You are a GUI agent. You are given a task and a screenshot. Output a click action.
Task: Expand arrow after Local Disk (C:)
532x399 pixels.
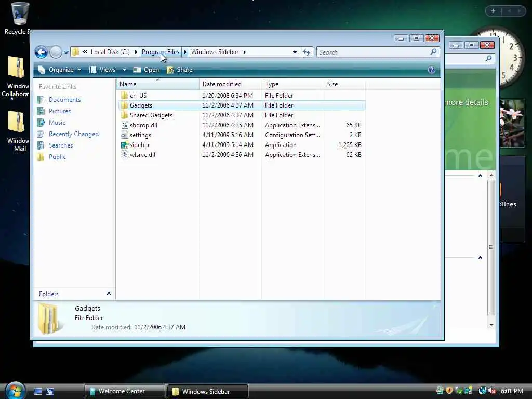(x=136, y=52)
